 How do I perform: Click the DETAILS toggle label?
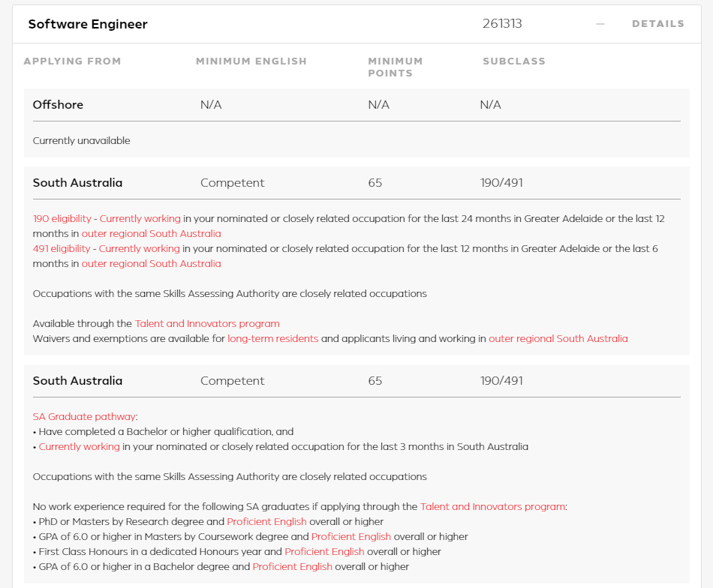coord(658,24)
